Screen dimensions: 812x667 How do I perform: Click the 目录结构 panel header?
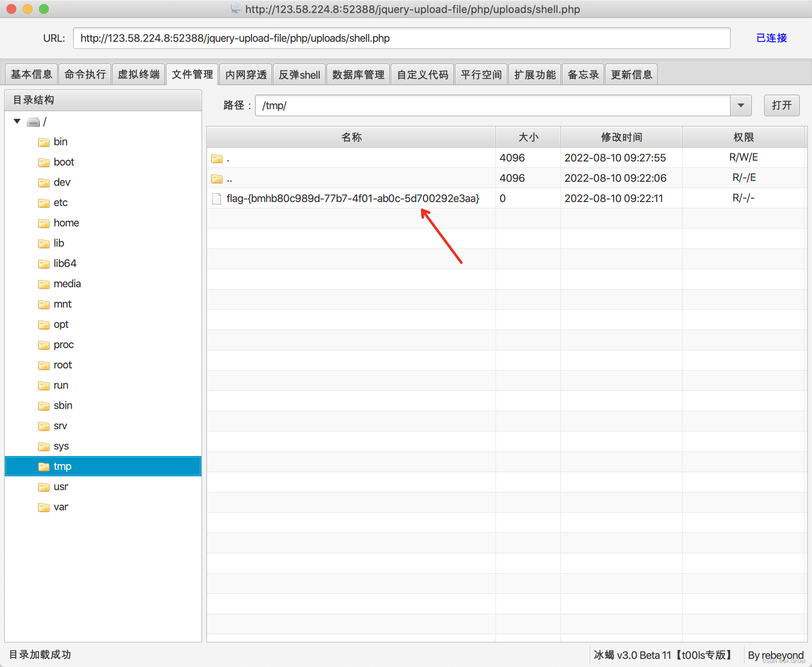click(103, 100)
